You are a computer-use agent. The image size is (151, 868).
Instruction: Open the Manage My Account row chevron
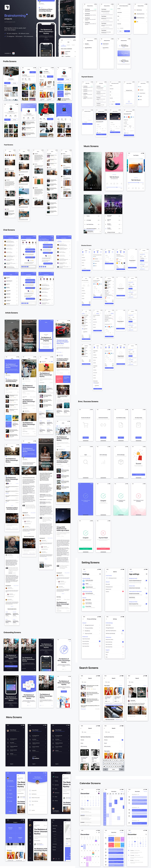[x=100, y=625]
